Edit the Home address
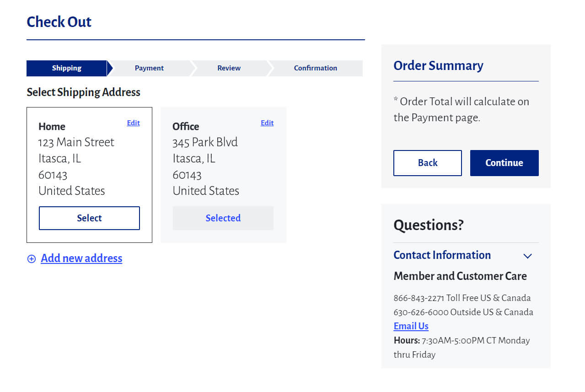 tap(133, 123)
